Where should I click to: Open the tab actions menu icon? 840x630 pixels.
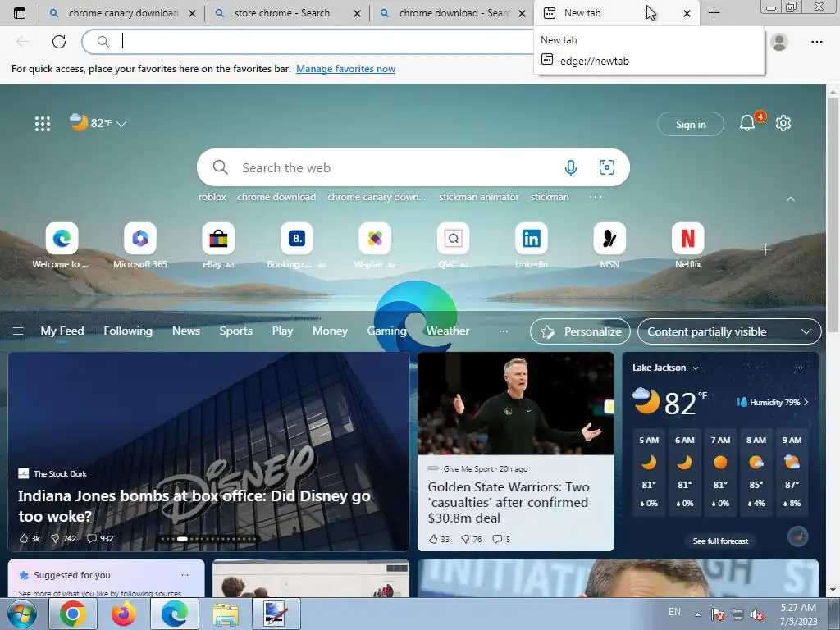(x=20, y=13)
